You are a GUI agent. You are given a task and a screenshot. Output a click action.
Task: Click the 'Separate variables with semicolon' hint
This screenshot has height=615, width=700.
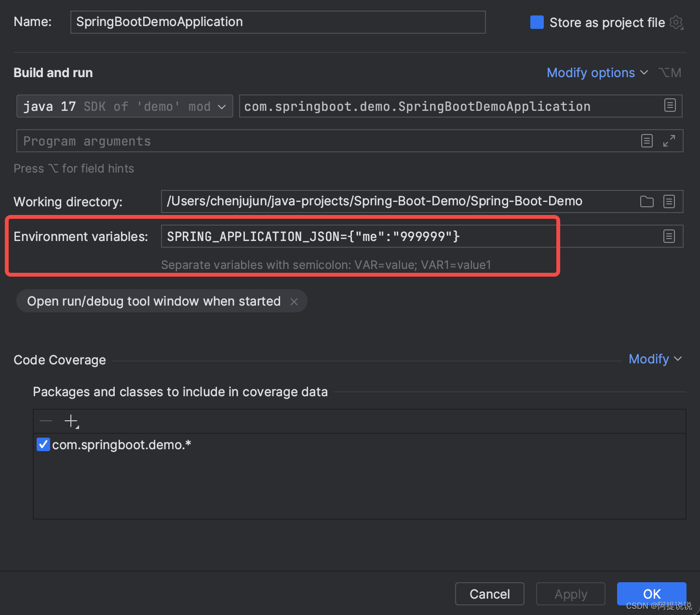click(x=326, y=265)
